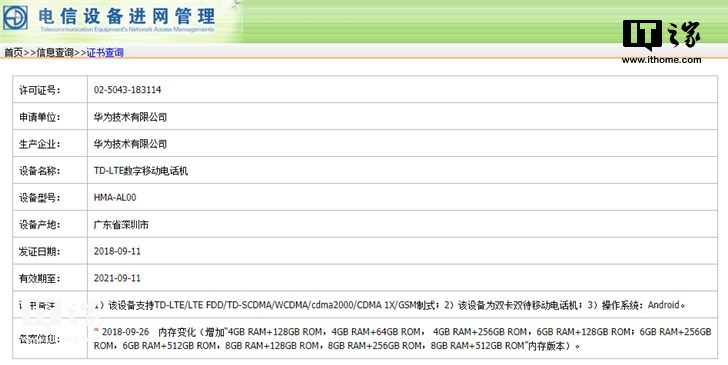Click the remarks text about TD-LTE/LTE FDD support

tap(390, 305)
